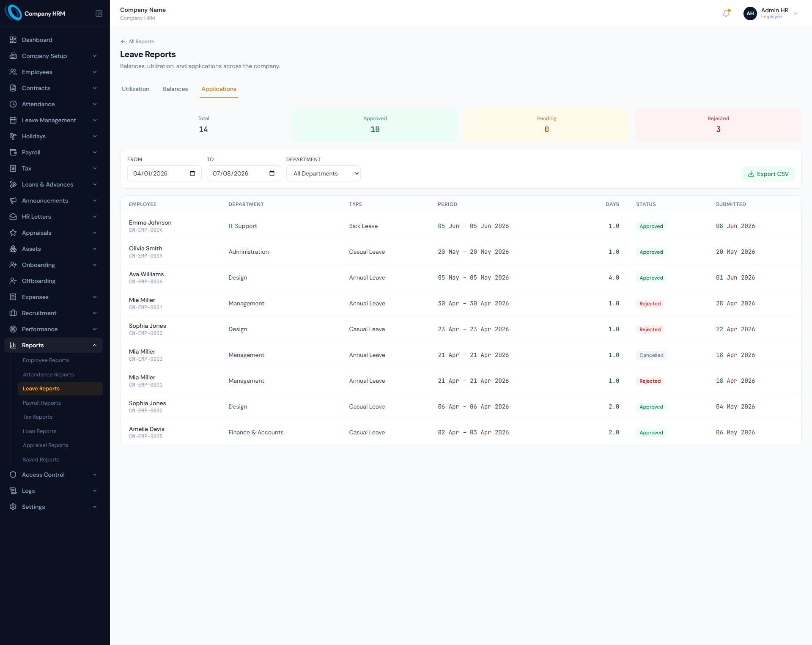The image size is (812, 645).
Task: Click the SUBMITTED column header
Action: pos(731,204)
